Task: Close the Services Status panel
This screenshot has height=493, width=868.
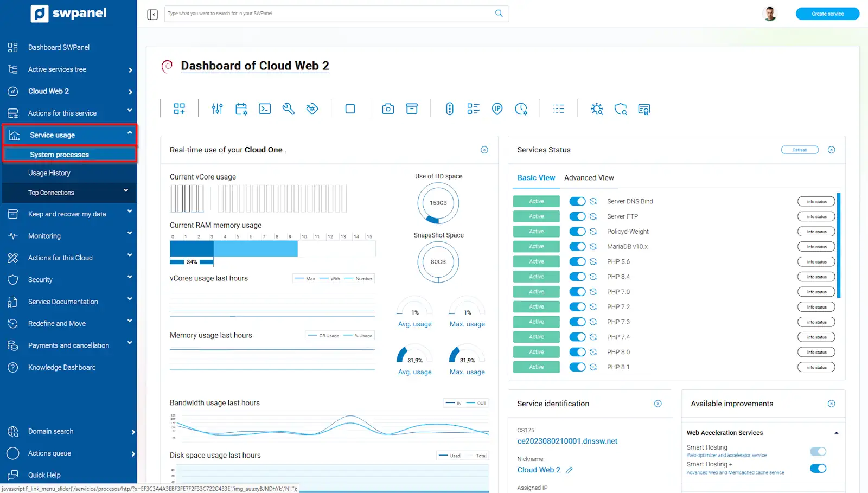Action: [831, 150]
